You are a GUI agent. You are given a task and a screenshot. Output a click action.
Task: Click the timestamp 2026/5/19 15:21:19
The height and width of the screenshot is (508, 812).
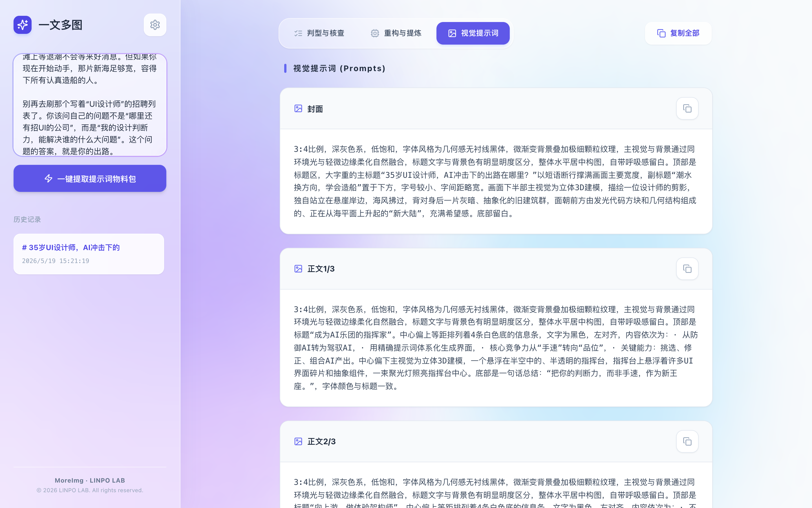coord(55,261)
